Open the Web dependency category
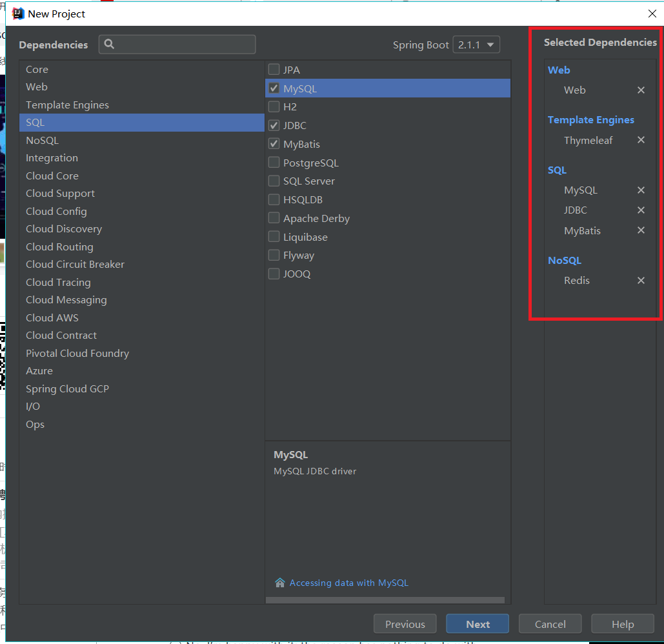 (x=142, y=87)
